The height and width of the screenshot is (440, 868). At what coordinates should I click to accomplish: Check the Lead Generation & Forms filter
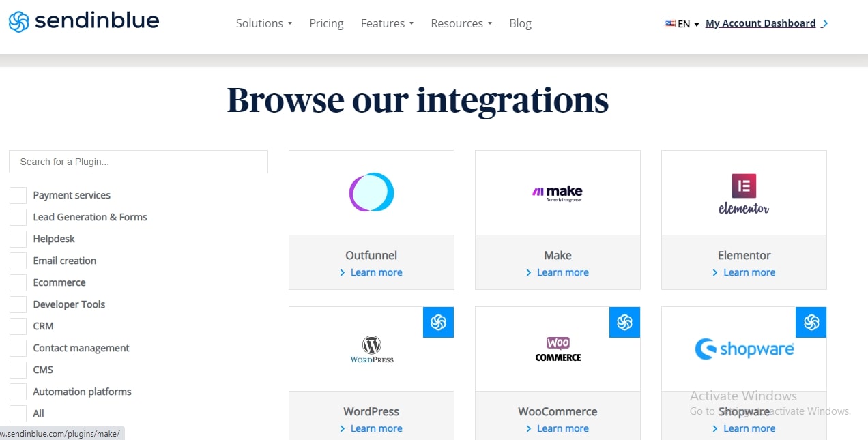18,217
